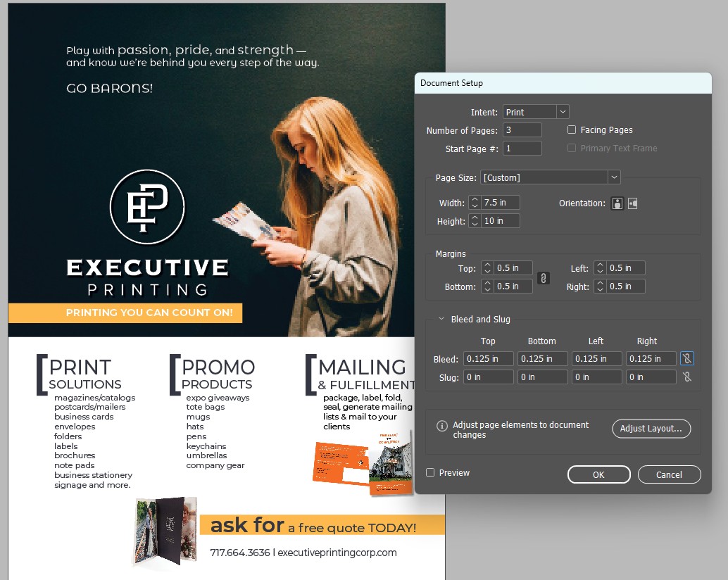Click the Height value field

pyautogui.click(x=501, y=221)
